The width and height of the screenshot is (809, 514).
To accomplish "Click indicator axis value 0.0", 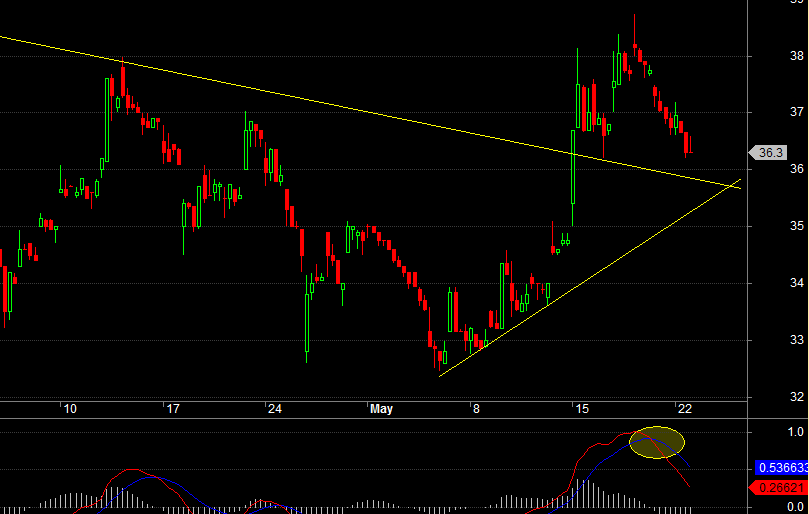I will click(x=796, y=507).
